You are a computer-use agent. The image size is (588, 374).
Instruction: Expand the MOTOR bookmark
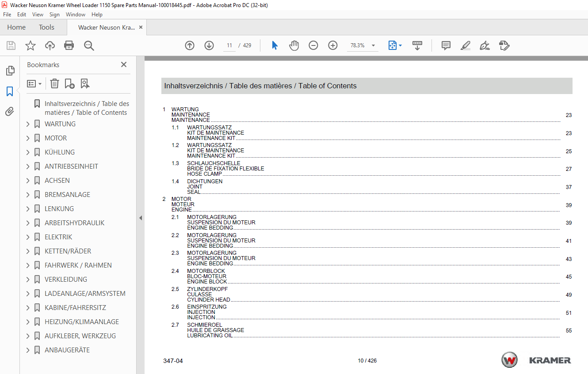pos(28,138)
